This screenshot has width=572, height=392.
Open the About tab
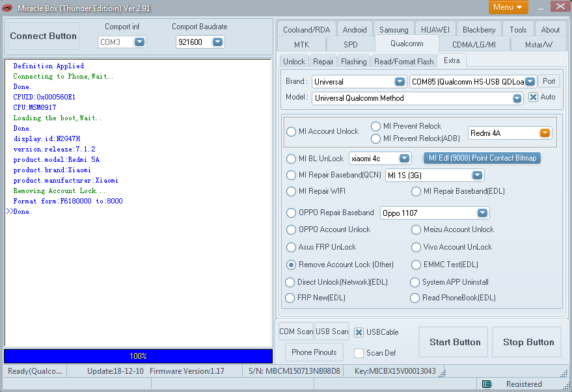[550, 29]
